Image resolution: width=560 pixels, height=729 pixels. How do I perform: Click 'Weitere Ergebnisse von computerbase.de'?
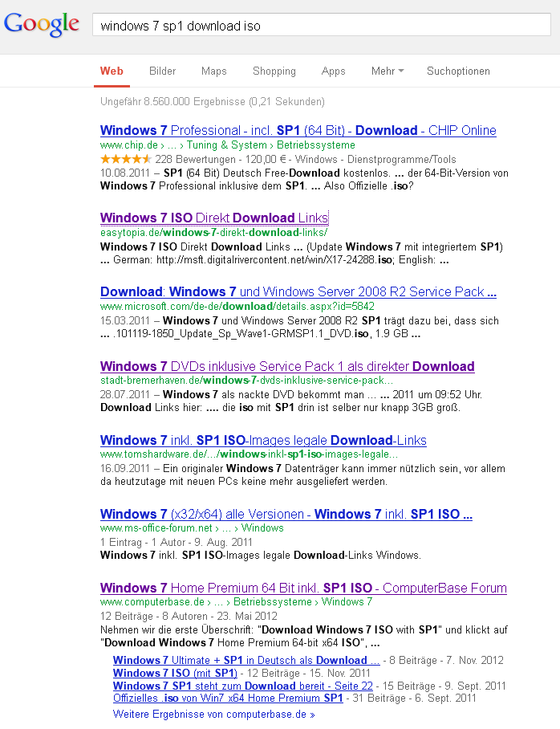pyautogui.click(x=213, y=714)
